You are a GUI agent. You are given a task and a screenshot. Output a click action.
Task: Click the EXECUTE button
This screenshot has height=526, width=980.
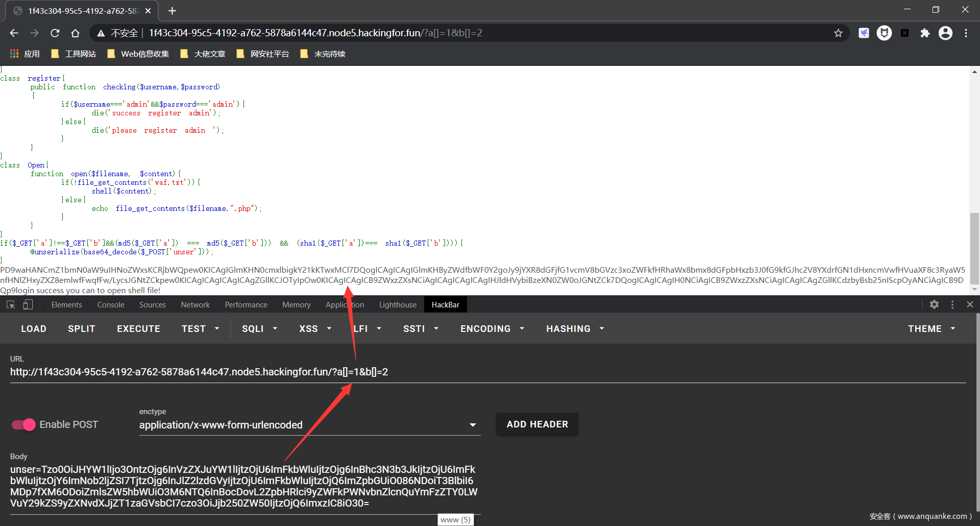point(138,329)
